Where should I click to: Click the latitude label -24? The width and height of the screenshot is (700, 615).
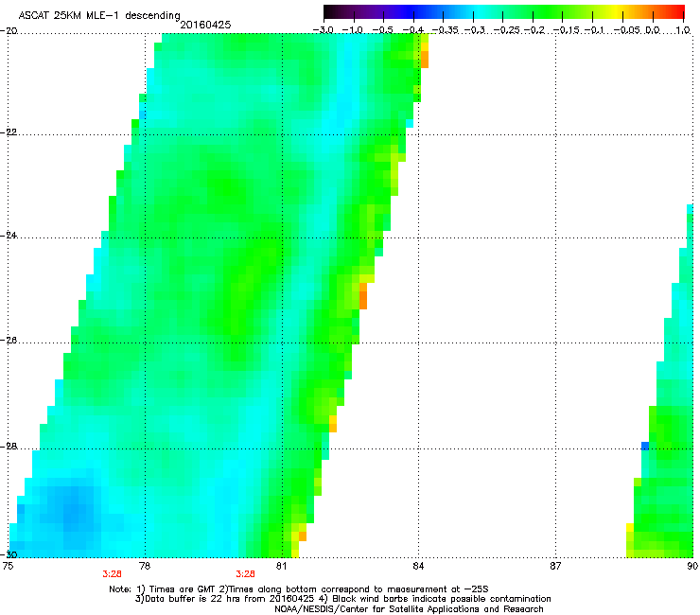9,236
